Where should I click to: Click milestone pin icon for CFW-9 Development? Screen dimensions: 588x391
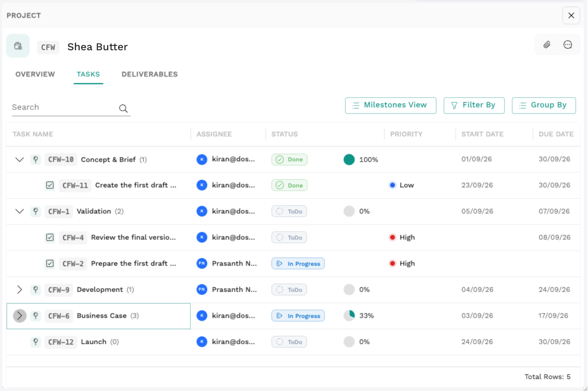pos(36,290)
